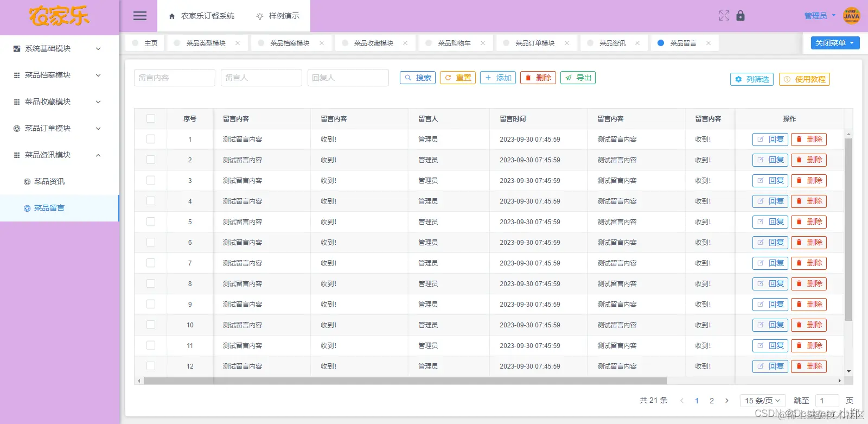Close the 菜品订单模块 tab
Viewport: 868px width, 424px height.
pyautogui.click(x=567, y=43)
